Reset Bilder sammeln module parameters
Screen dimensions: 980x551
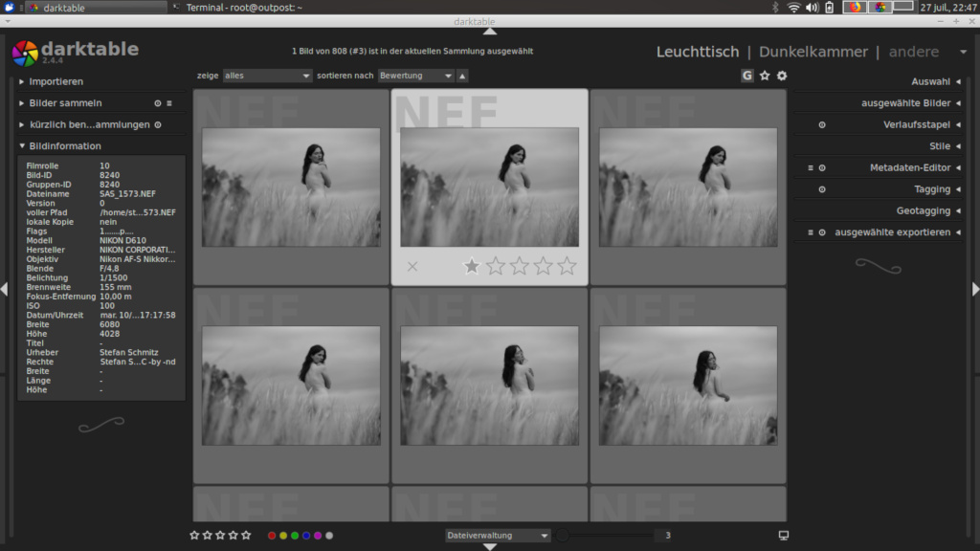158,103
